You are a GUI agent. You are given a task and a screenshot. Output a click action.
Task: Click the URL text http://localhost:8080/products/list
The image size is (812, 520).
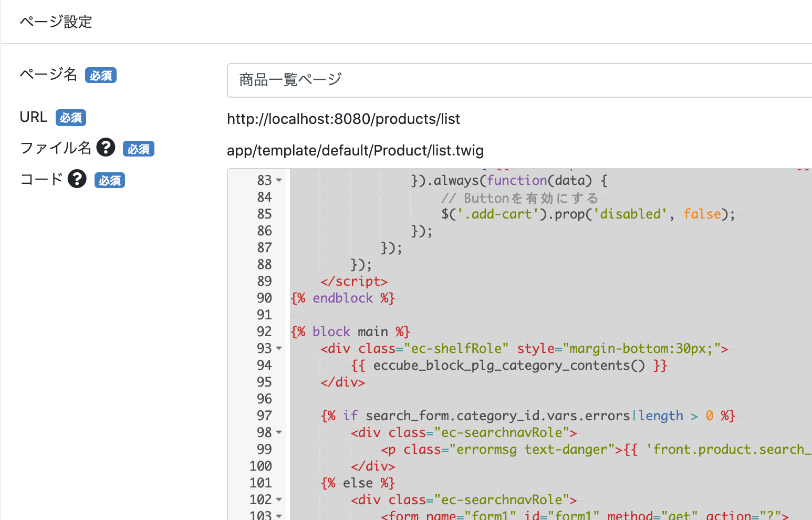343,119
